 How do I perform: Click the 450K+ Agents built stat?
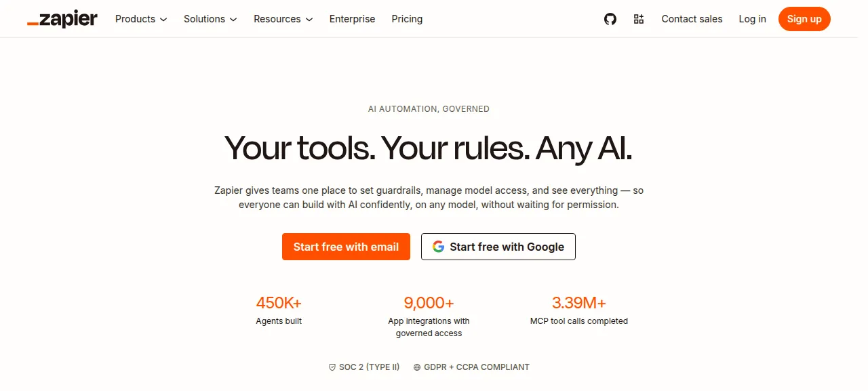(279, 310)
